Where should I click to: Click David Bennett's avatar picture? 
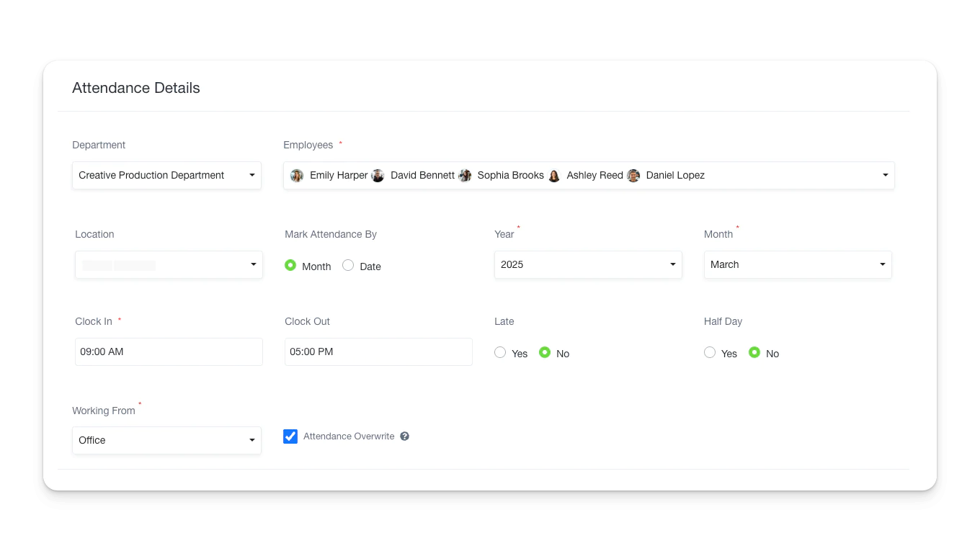pos(378,176)
